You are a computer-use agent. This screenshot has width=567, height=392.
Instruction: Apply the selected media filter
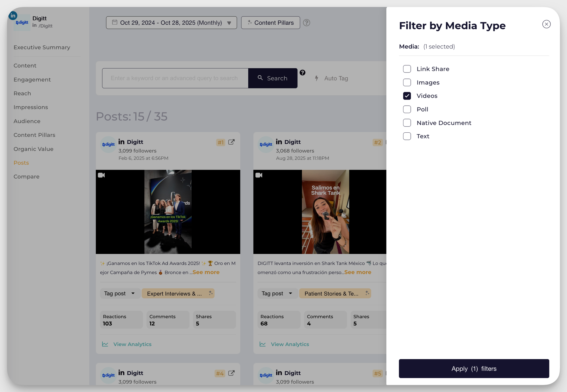[474, 368]
